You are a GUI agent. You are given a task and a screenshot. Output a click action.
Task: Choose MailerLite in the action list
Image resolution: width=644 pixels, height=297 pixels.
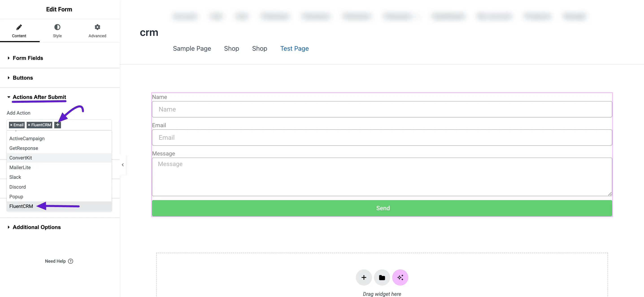click(59, 167)
